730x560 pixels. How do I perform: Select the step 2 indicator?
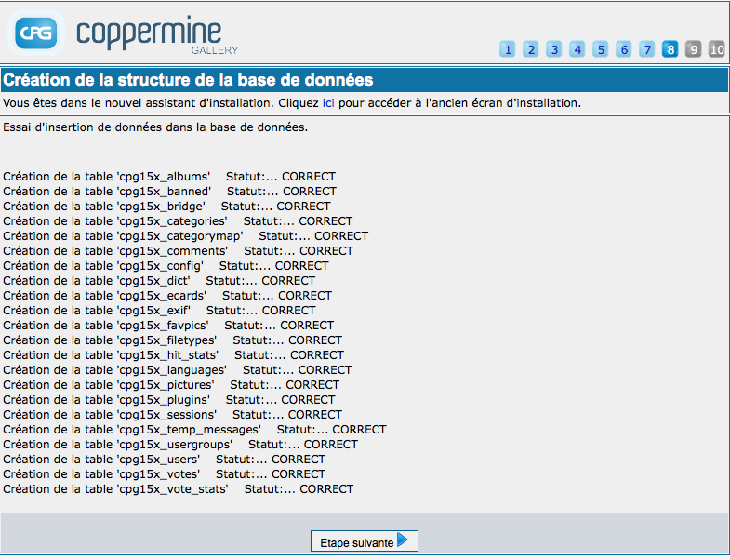531,49
